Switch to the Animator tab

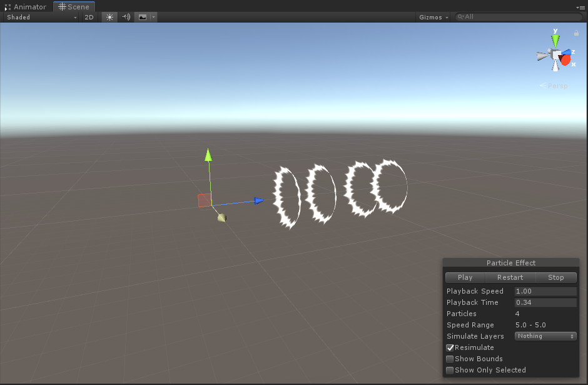(x=26, y=7)
